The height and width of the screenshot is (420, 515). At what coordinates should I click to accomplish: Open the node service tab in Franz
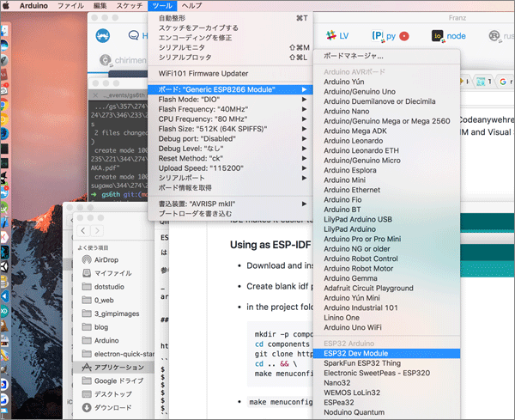[449, 36]
